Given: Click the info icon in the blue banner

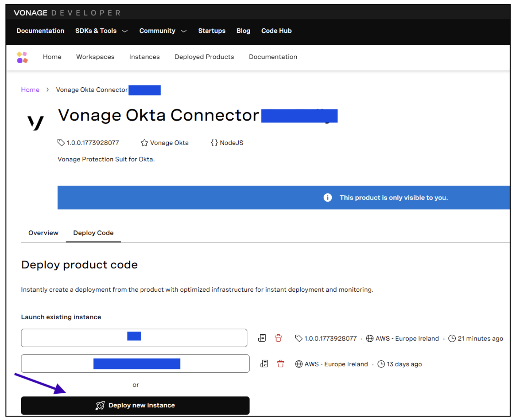Looking at the screenshot, I should 328,198.
